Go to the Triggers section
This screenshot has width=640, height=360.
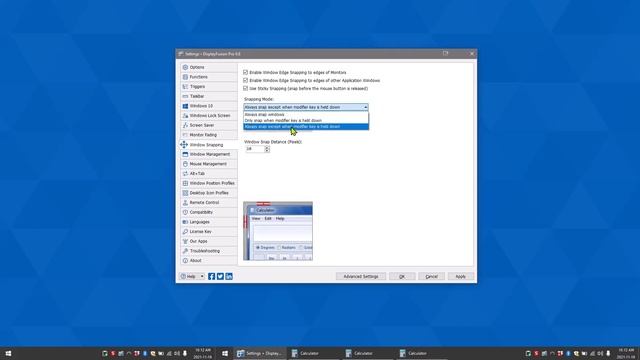(x=208, y=87)
